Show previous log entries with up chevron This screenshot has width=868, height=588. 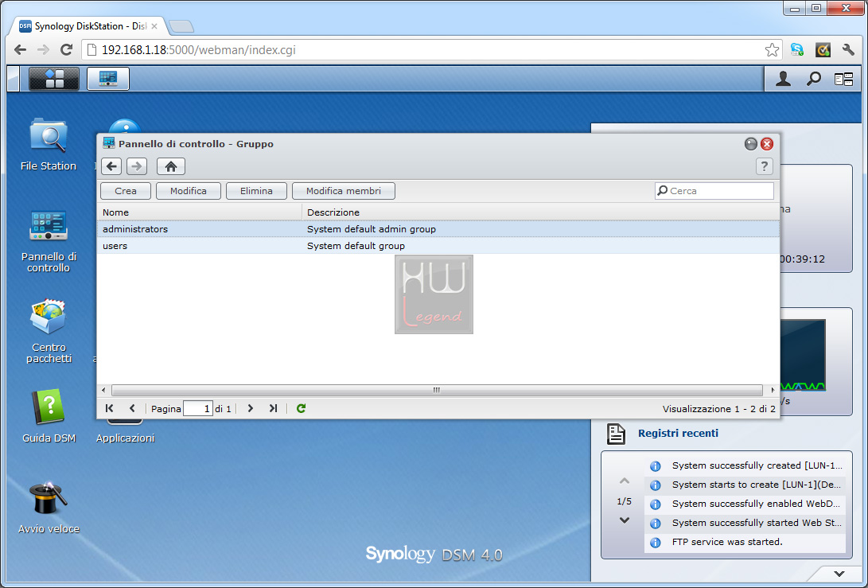click(625, 481)
